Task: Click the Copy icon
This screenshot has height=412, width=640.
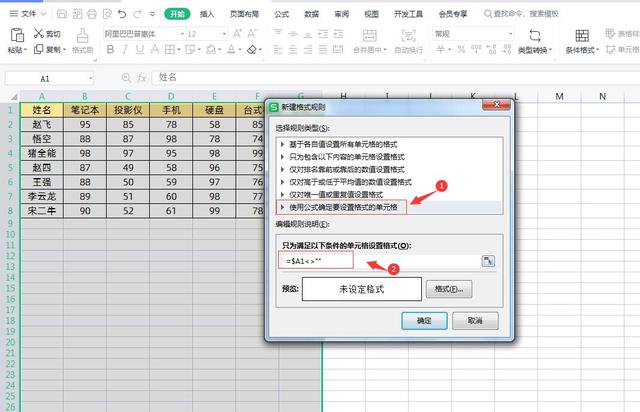Action: tap(39, 49)
